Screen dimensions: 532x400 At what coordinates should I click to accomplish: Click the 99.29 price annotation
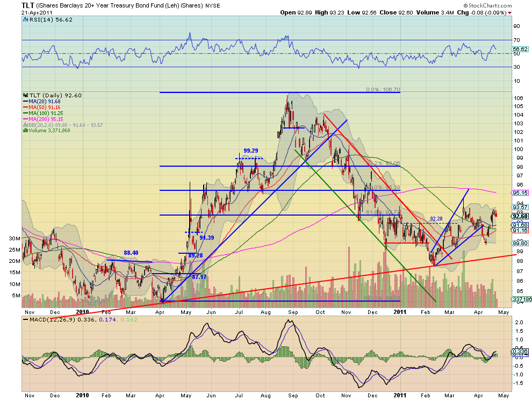(251, 151)
